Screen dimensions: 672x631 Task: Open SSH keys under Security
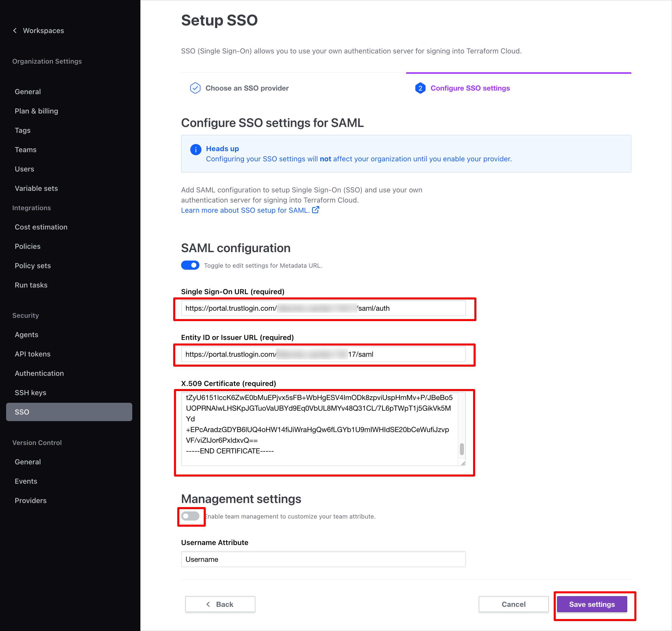(x=31, y=392)
